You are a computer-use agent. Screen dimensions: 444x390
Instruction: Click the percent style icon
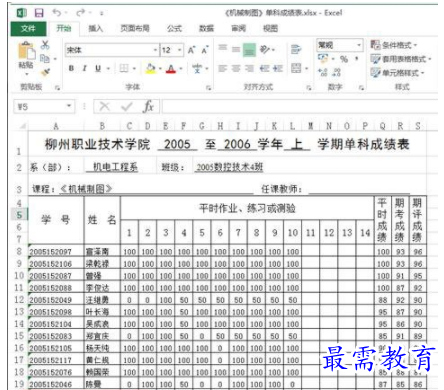point(344,59)
